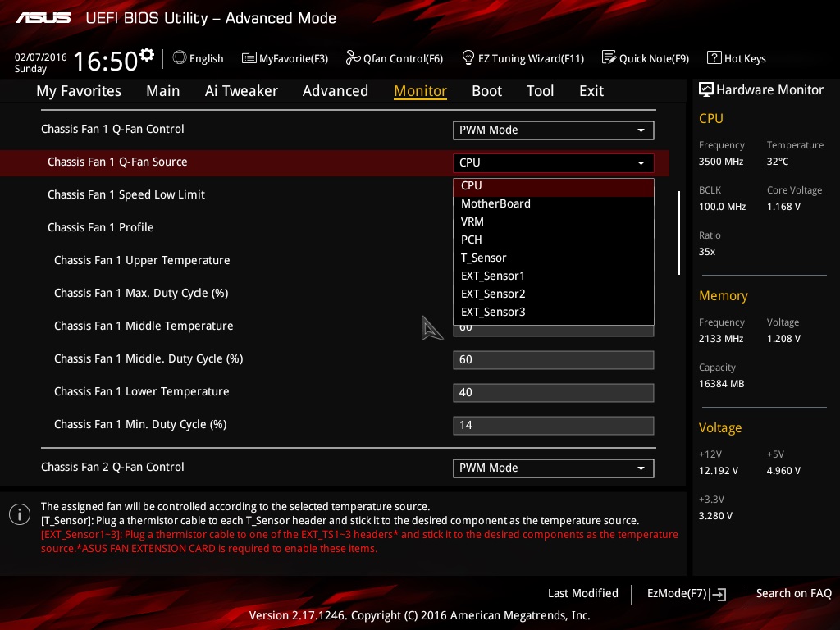Open the Exit tab
The image size is (840, 630).
(591, 90)
